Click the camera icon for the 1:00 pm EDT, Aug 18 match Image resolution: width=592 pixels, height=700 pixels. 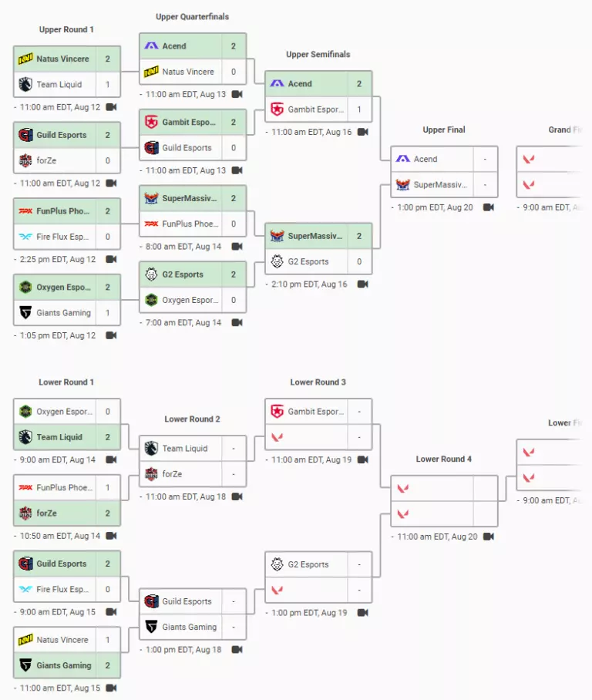[237, 649]
